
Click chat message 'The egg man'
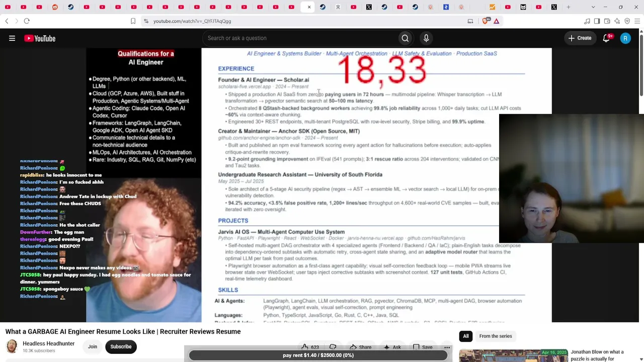[x=68, y=232]
